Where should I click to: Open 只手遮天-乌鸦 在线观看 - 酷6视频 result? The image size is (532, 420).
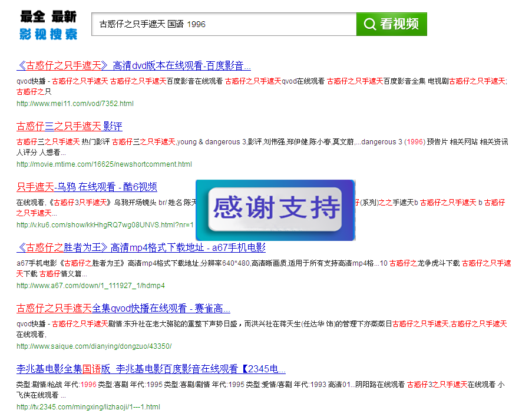point(87,187)
